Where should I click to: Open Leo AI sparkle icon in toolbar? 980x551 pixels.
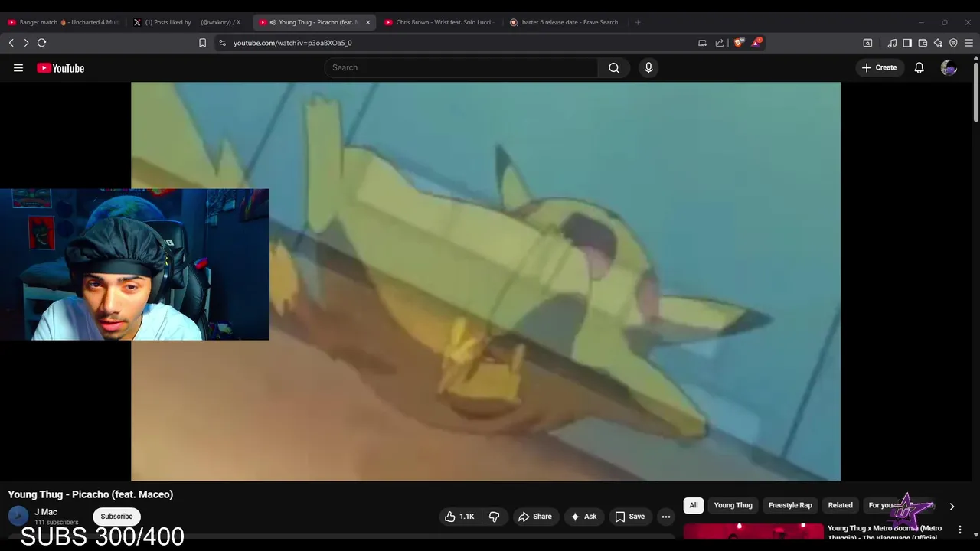pyautogui.click(x=938, y=43)
